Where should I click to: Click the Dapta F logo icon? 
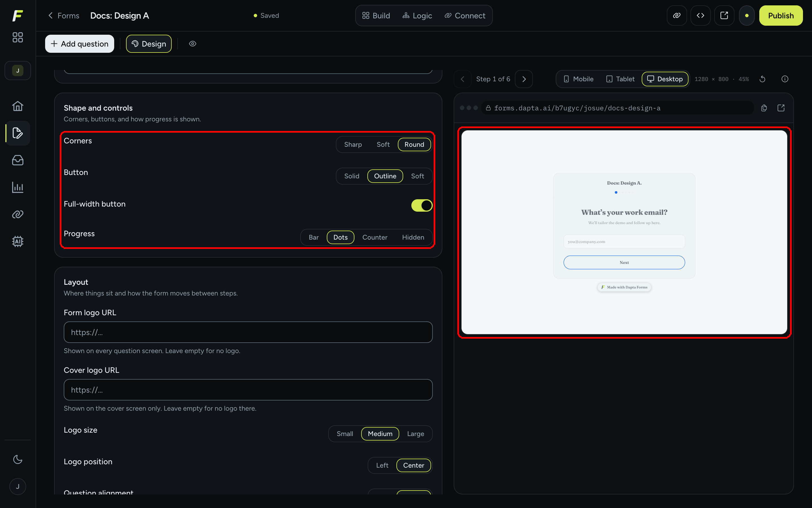17,16
